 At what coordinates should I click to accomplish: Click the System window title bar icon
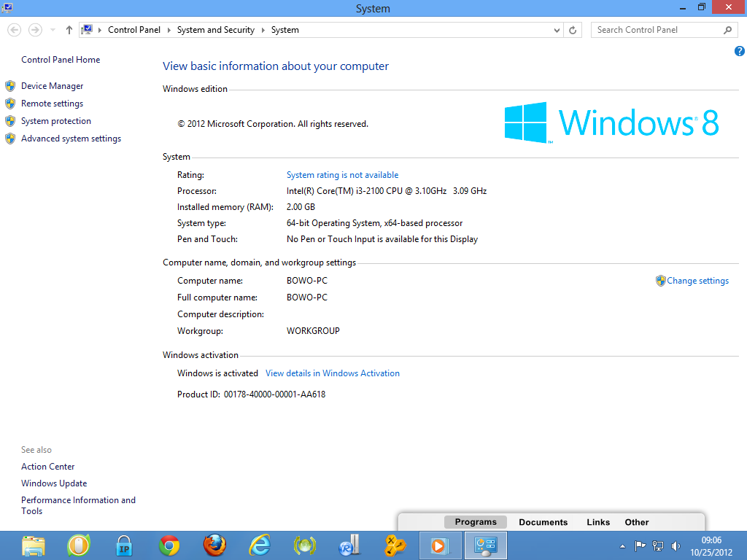(x=7, y=7)
